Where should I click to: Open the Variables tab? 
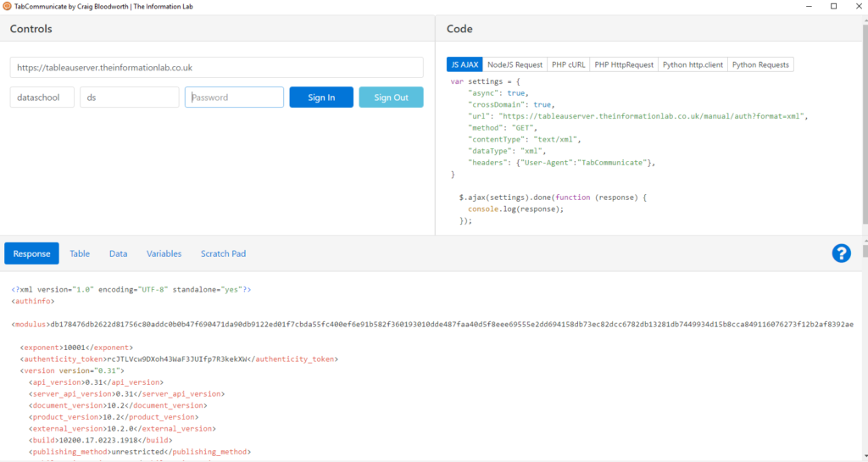pyautogui.click(x=164, y=253)
